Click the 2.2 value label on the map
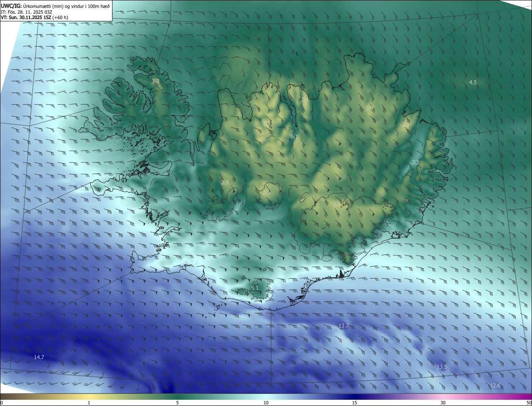 (406, 125)
